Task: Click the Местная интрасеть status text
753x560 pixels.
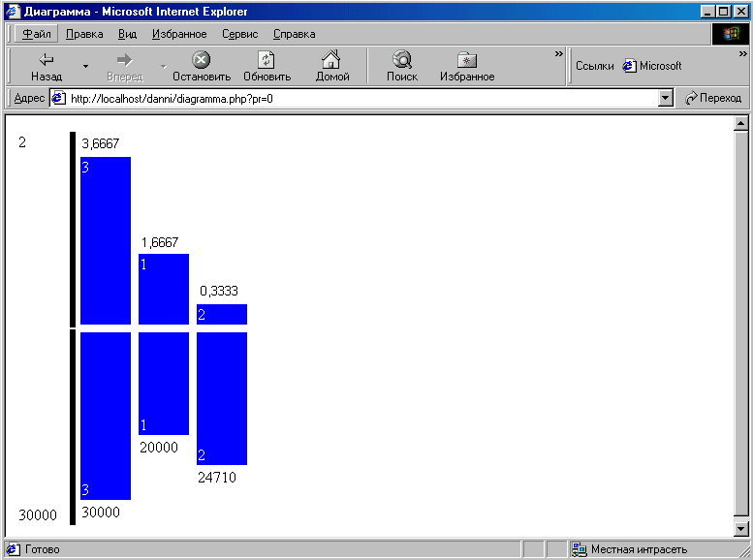Action: [639, 549]
